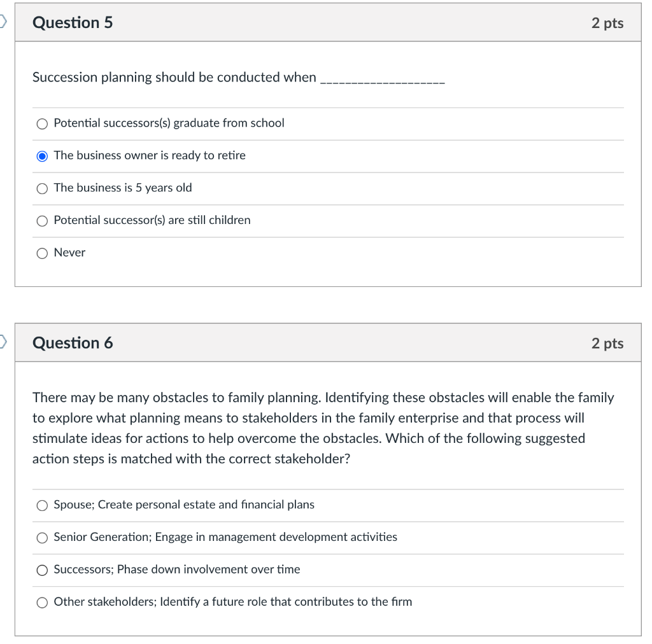Click the blank line in Question 5 prompt
Viewport: 652px width, 644px height.
pyautogui.click(x=381, y=80)
